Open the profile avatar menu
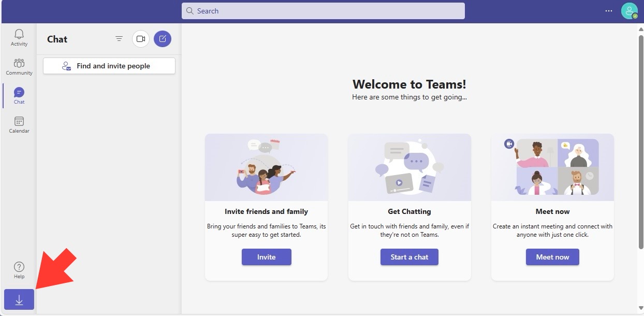Screen dimensions: 644x316 pos(629,11)
